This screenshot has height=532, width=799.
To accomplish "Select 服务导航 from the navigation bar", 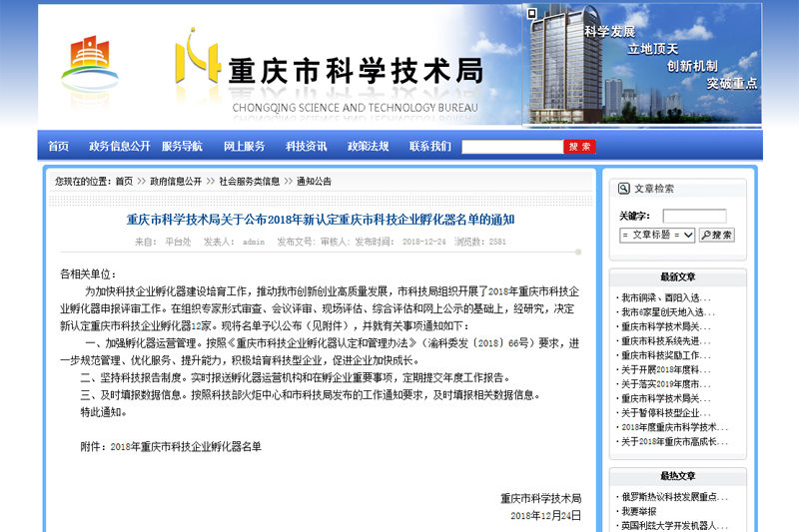I will (182, 147).
